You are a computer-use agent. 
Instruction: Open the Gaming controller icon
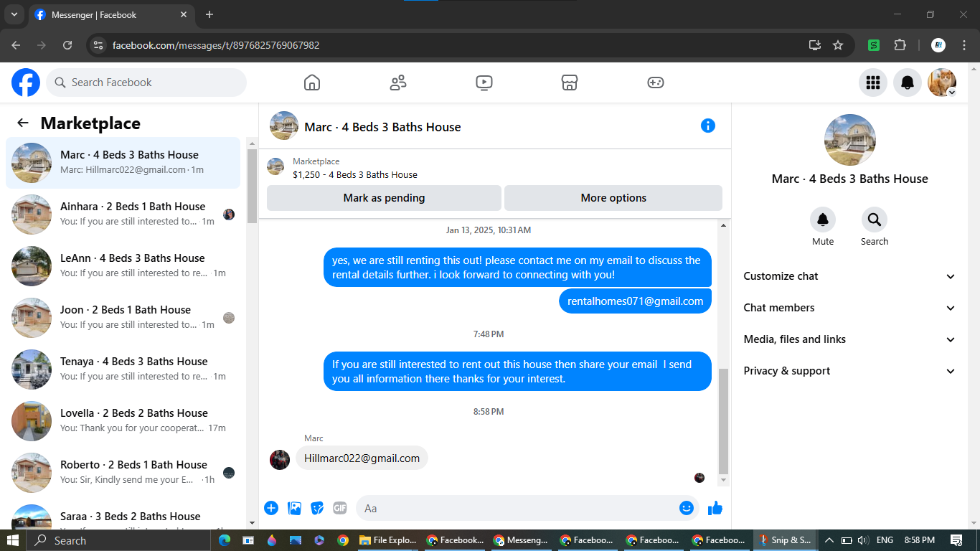pyautogui.click(x=656, y=83)
